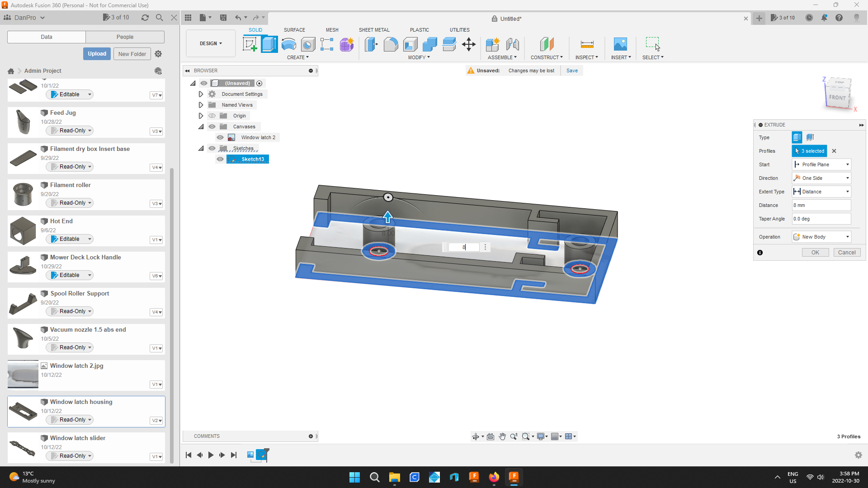The width and height of the screenshot is (868, 488).
Task: Click the Distance input field in Extrude
Action: point(821,205)
